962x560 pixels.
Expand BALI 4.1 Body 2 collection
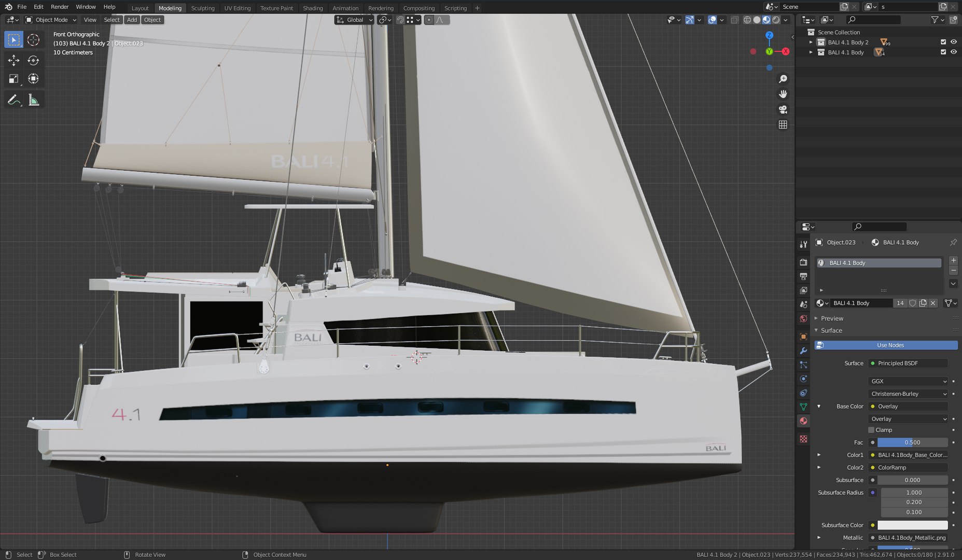pos(811,42)
